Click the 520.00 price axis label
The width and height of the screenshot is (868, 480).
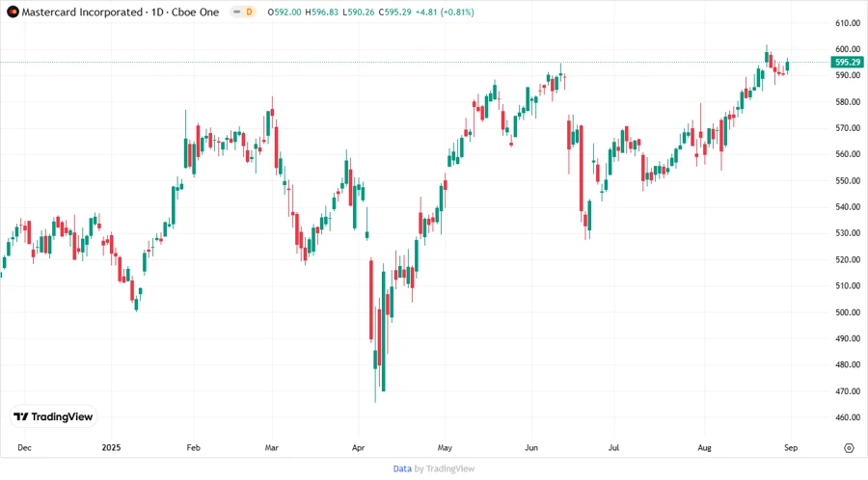coord(848,259)
